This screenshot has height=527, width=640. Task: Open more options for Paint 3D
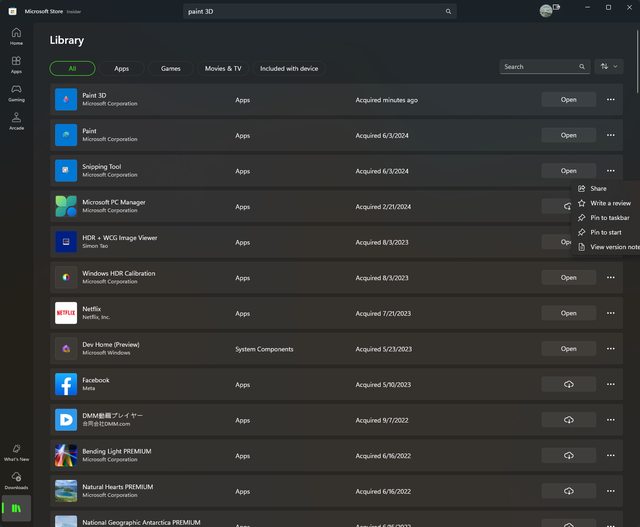tap(610, 99)
